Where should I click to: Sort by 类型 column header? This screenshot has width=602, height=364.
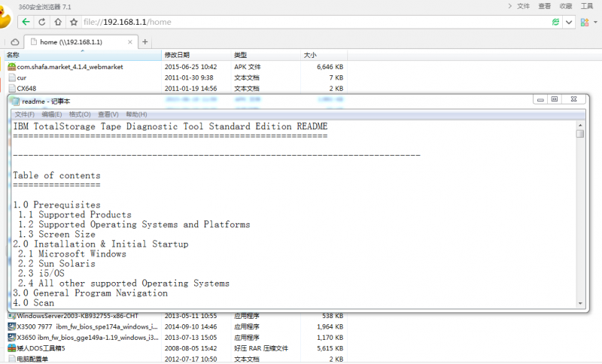[x=266, y=55]
